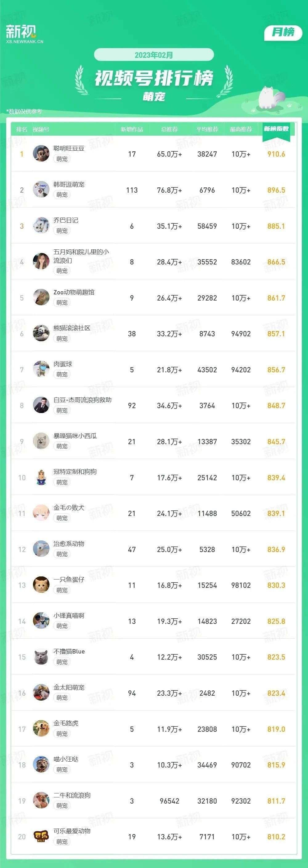Sort by 总推荐 column header
The height and width of the screenshot is (868, 308).
[x=169, y=129]
